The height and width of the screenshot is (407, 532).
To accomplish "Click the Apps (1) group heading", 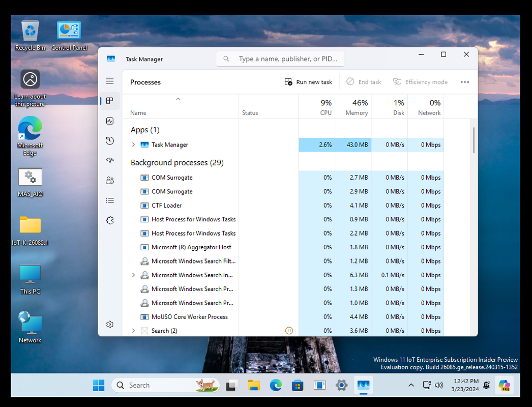I will (x=145, y=130).
